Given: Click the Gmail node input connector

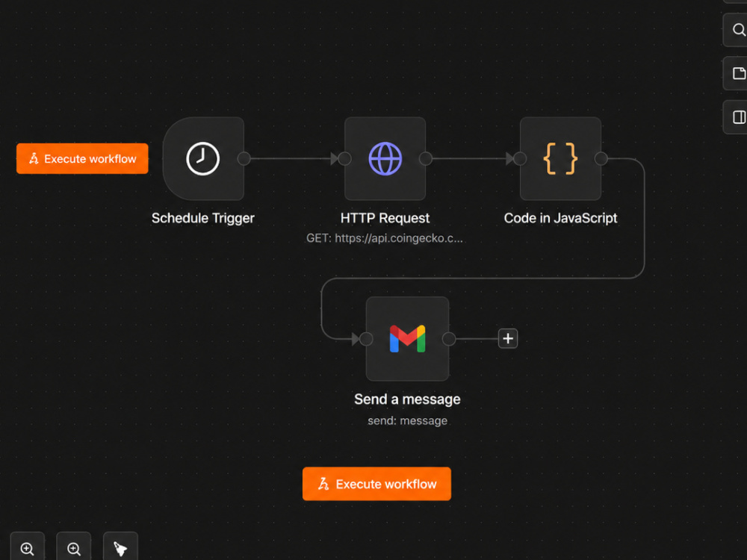Looking at the screenshot, I should (366, 339).
